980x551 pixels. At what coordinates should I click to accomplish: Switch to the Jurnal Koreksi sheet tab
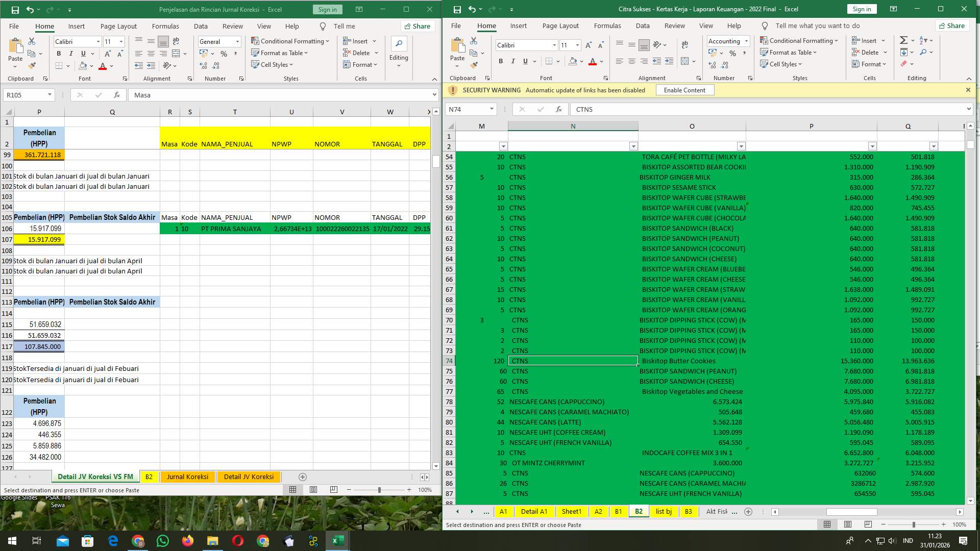(x=187, y=477)
